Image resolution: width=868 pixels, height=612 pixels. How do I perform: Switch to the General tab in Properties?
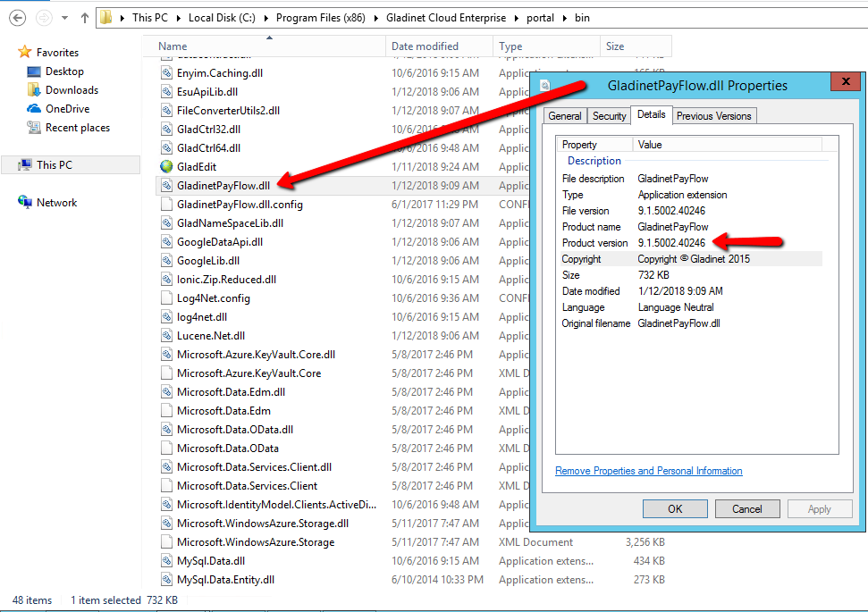tap(565, 115)
